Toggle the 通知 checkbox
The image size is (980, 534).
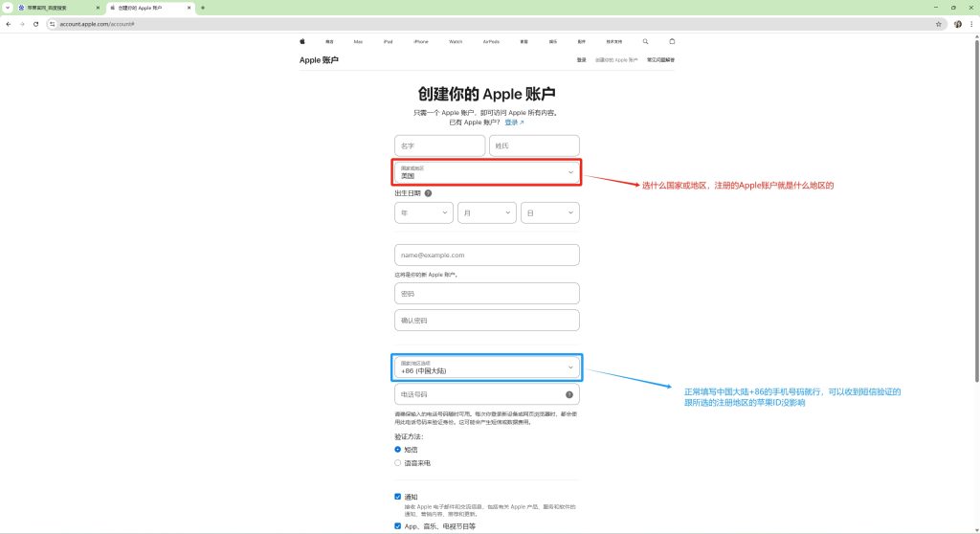397,497
